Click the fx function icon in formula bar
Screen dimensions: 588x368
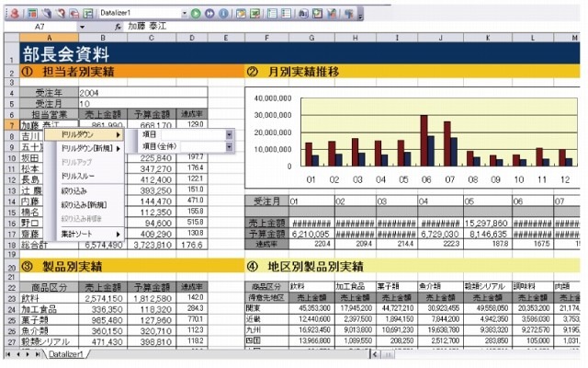[118, 27]
